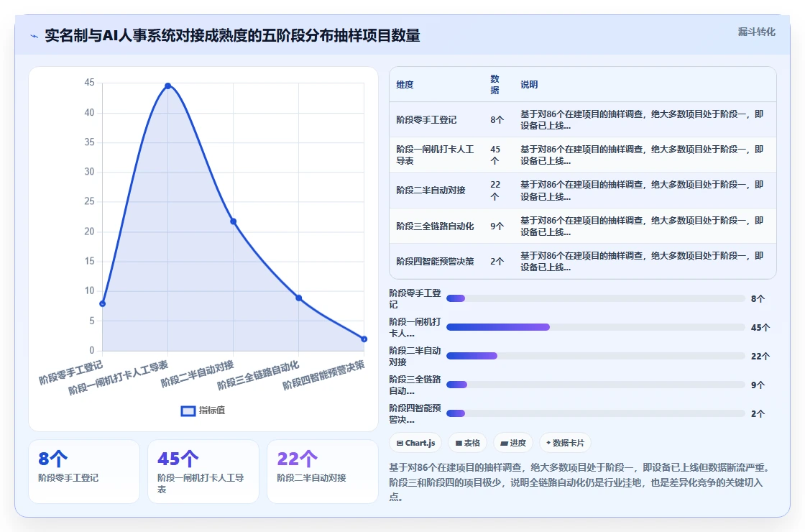Click the chart data point for 阶段二半自动对接
The height and width of the screenshot is (532, 805).
[233, 221]
